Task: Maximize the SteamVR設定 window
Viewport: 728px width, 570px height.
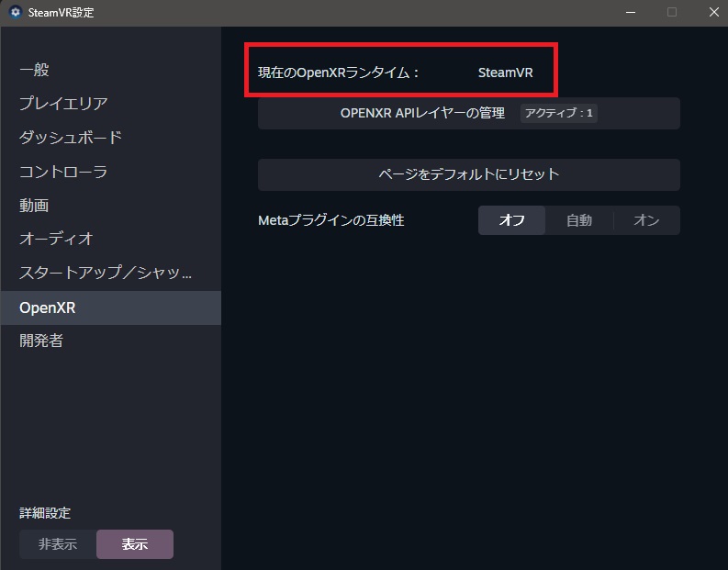Action: point(672,13)
